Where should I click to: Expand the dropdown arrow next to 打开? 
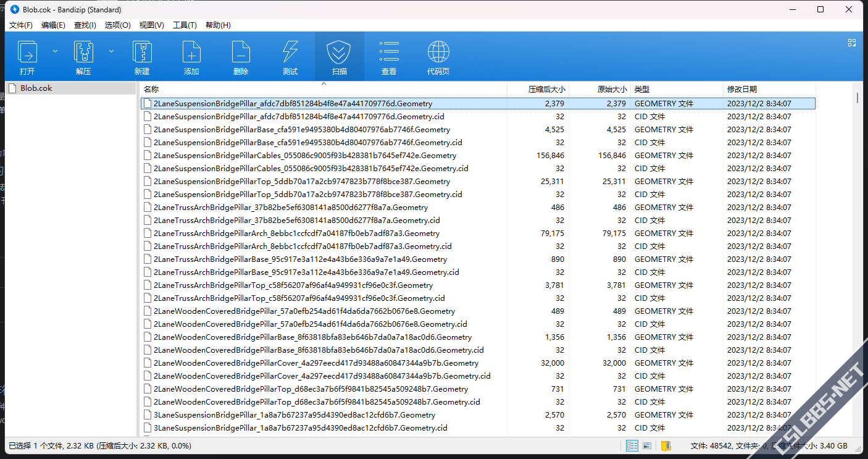55,51
